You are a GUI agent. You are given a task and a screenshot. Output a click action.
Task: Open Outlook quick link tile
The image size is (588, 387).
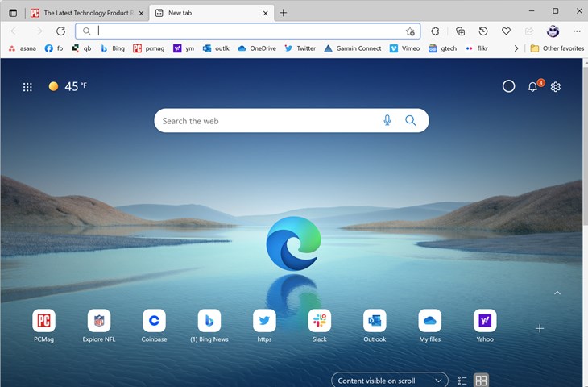pos(375,326)
